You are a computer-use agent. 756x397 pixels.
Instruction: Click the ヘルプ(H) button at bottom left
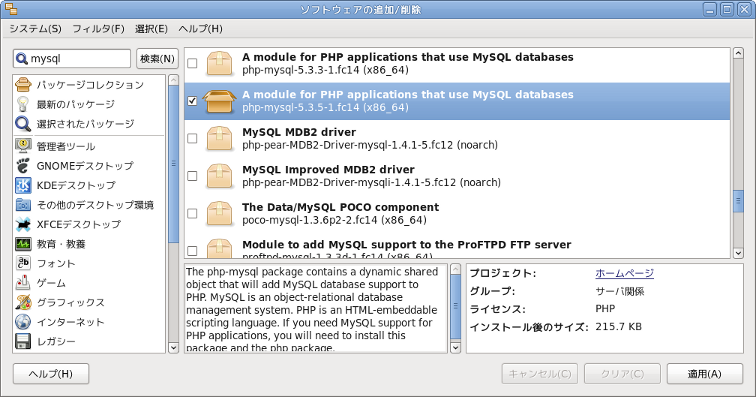pos(51,374)
